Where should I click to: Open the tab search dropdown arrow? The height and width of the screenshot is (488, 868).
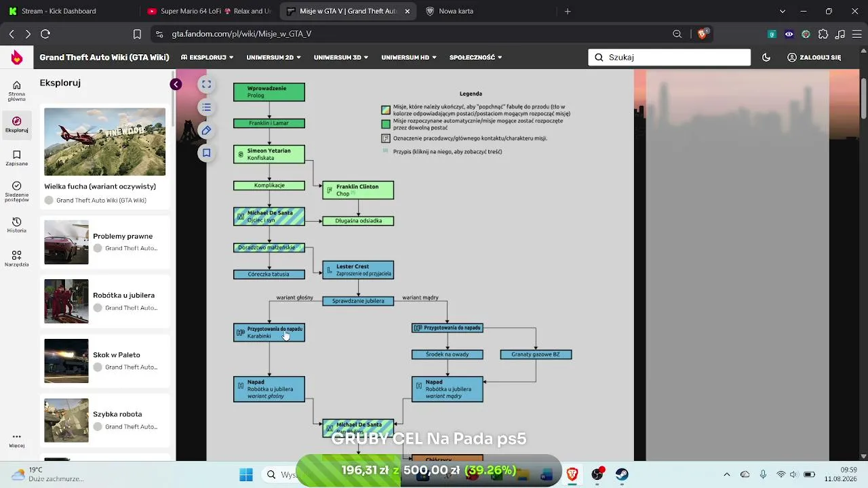point(783,11)
